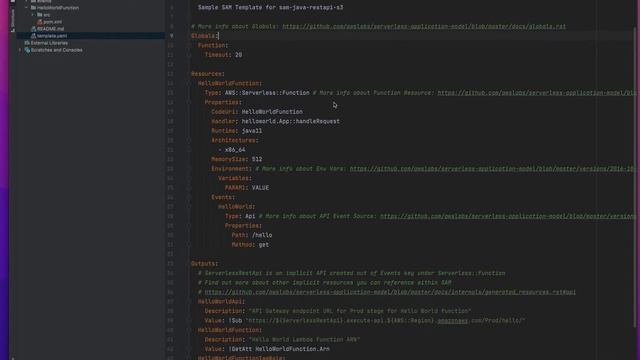
Task: Click the src folder icon
Action: (x=40, y=15)
